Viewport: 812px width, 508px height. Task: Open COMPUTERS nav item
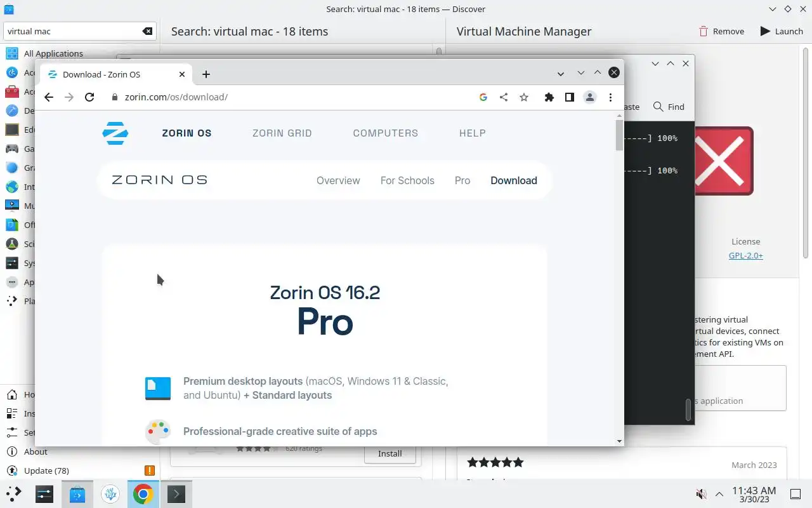(x=386, y=133)
